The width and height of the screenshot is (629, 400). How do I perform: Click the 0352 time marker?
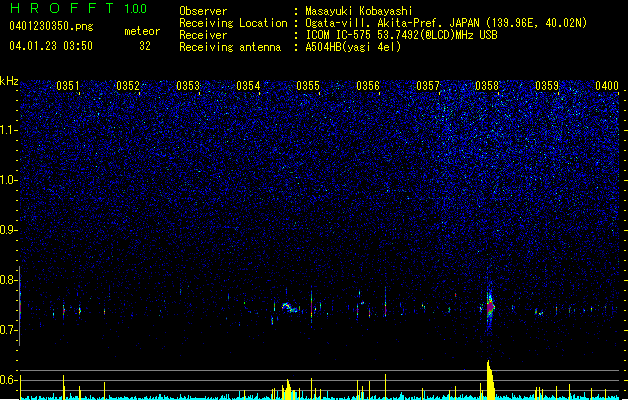pos(128,86)
